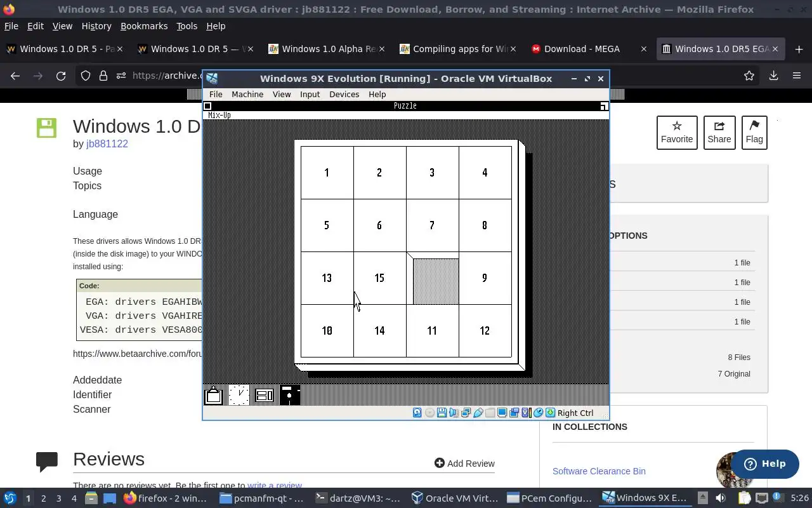Screen dimensions: 812x508
Task: Open VirtualBox Input menu
Action: tap(310, 94)
